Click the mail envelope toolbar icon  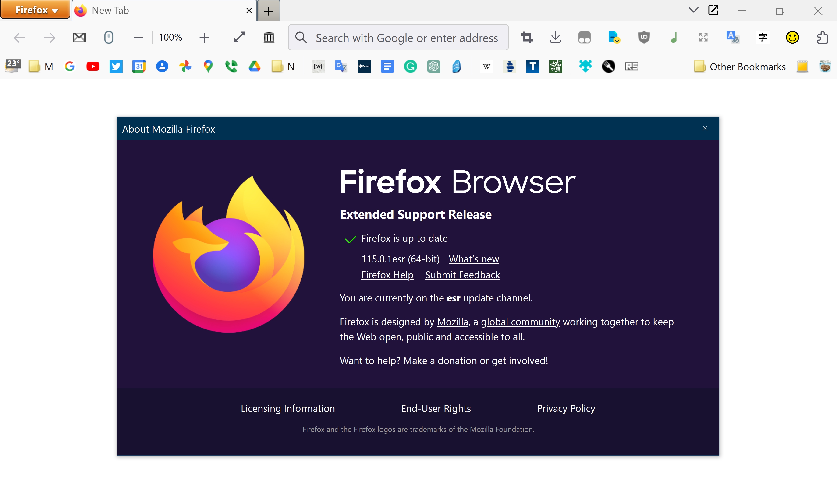79,37
